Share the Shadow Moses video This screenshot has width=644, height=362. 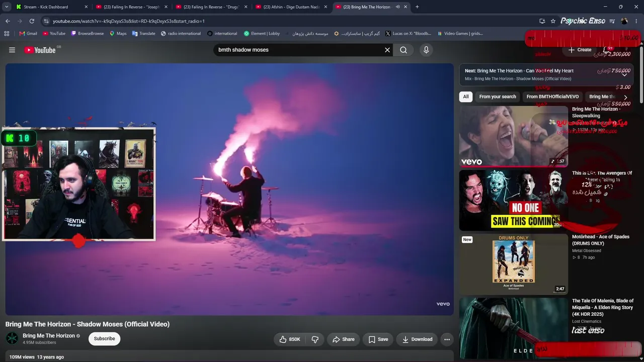click(x=343, y=339)
